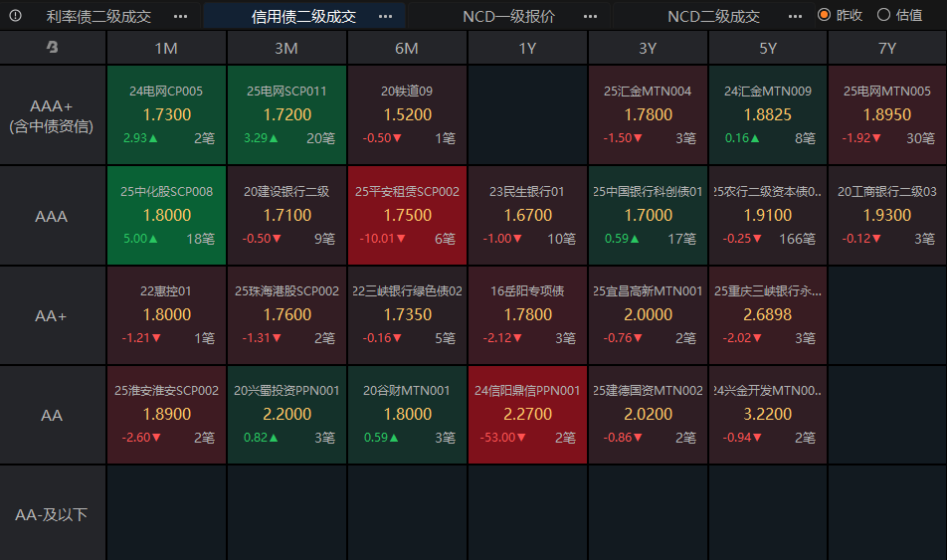Screen dimensions: 947x560
Task: Click the info icon beside 利率债二级成交
Action: coord(16,16)
